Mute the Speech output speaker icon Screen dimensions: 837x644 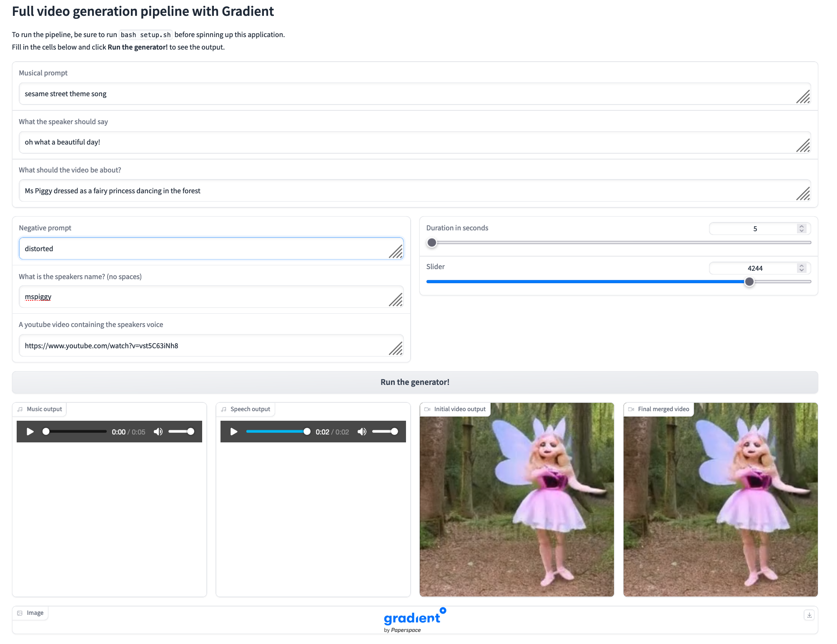(362, 432)
